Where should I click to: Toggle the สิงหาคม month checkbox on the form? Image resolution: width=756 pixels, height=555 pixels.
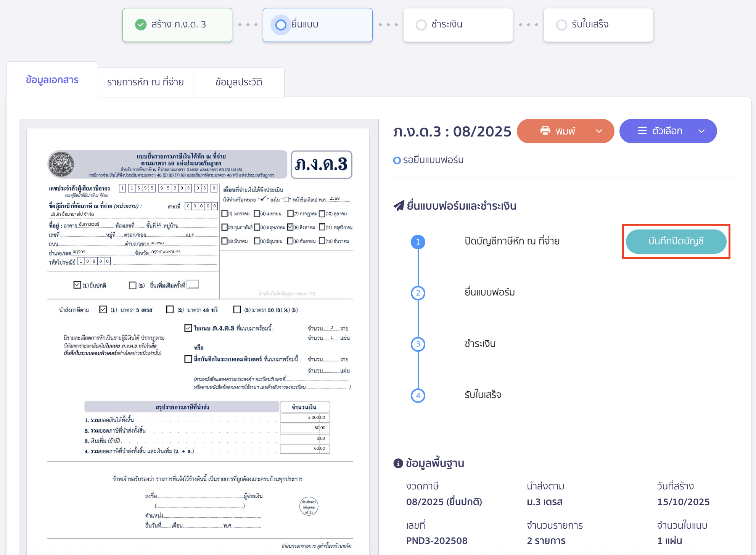291,227
